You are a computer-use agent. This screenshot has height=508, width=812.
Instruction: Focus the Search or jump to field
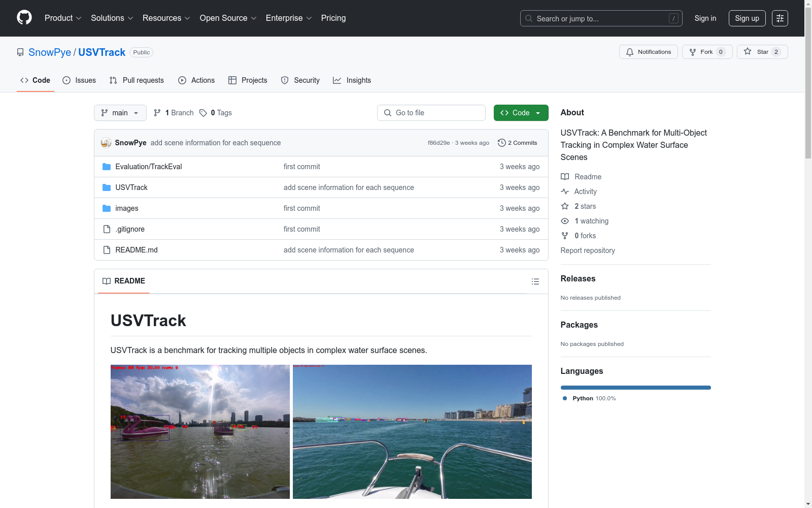coord(601,18)
